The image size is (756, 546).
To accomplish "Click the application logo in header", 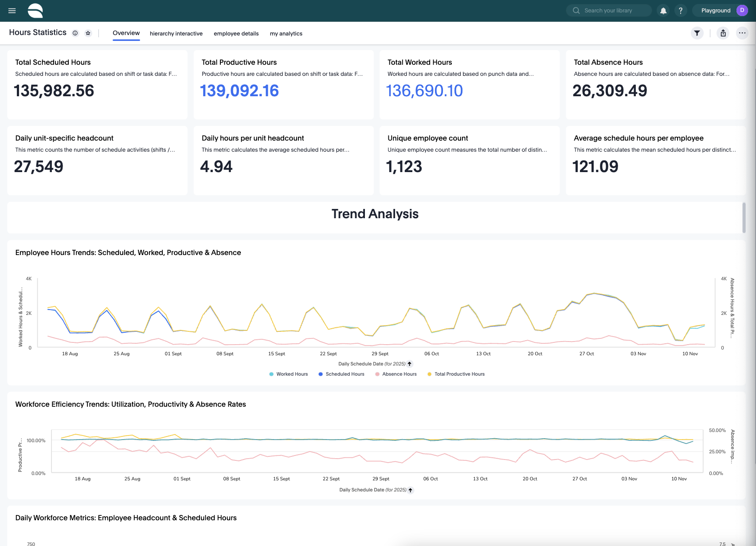I will click(x=35, y=11).
